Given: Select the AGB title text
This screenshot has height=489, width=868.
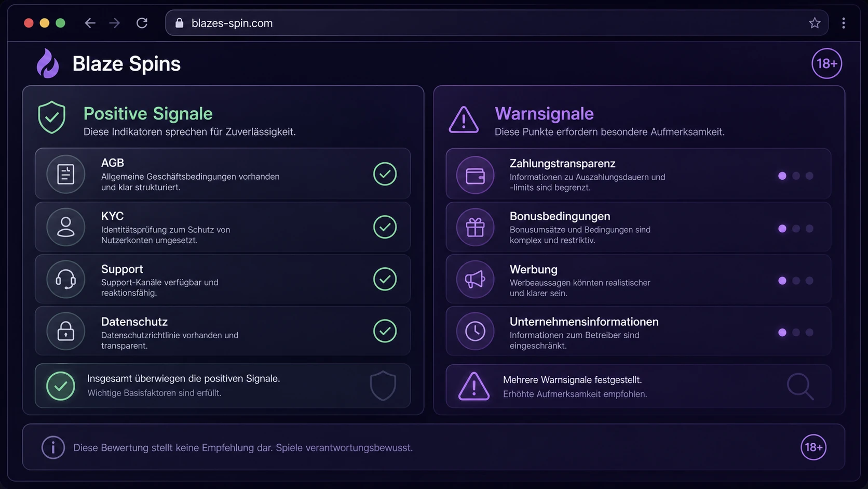Looking at the screenshot, I should tap(113, 163).
